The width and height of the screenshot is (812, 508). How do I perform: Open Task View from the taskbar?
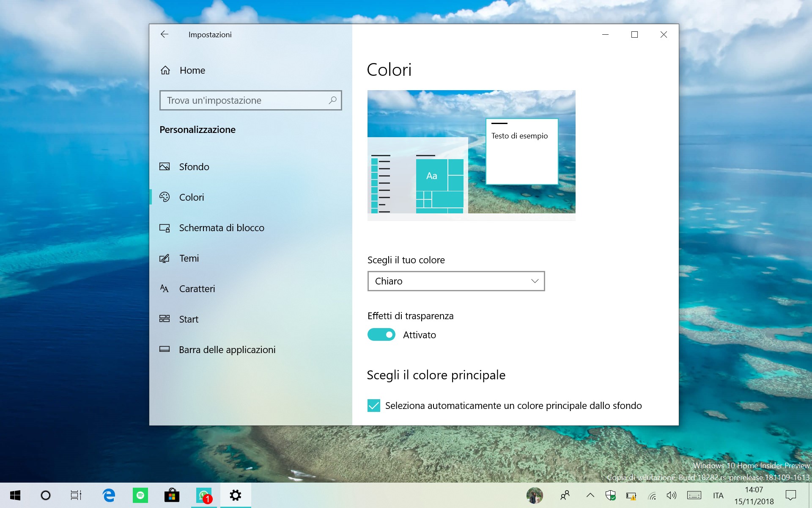[x=76, y=495]
